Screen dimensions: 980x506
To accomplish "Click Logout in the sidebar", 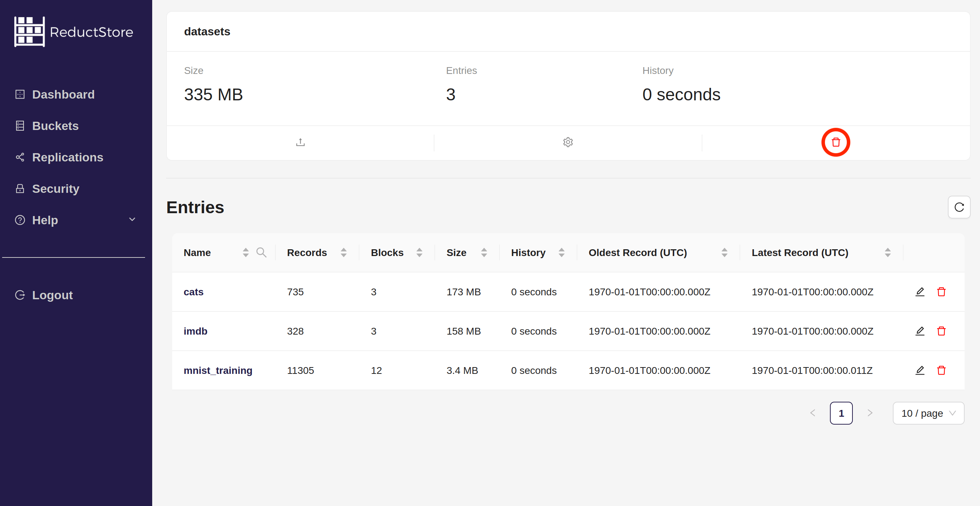I will click(52, 295).
